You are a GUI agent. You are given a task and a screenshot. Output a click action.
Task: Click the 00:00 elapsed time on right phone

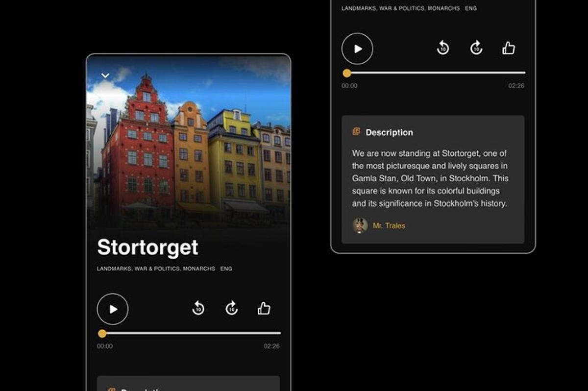(x=349, y=86)
